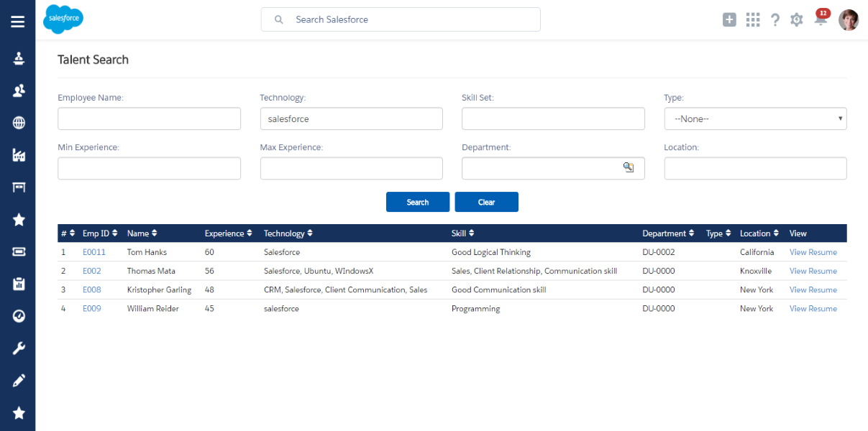Click the Salesforce cloud logo
The image size is (868, 431).
click(x=63, y=19)
